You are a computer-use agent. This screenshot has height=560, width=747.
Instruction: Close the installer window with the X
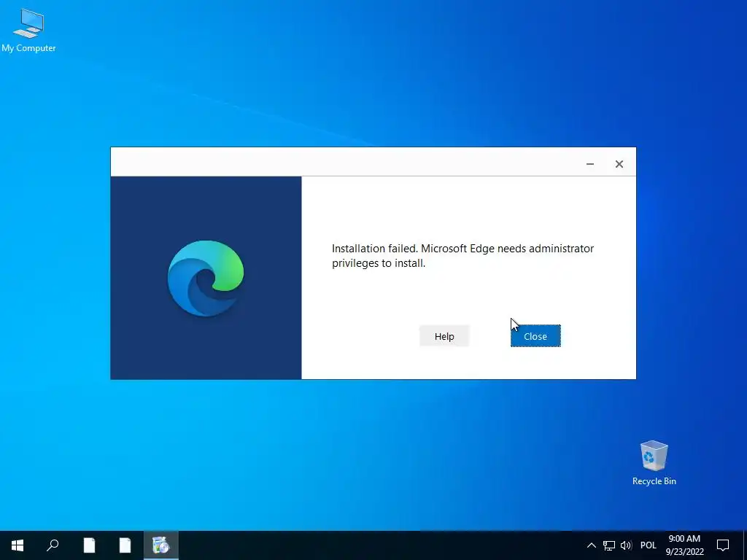[x=619, y=164]
